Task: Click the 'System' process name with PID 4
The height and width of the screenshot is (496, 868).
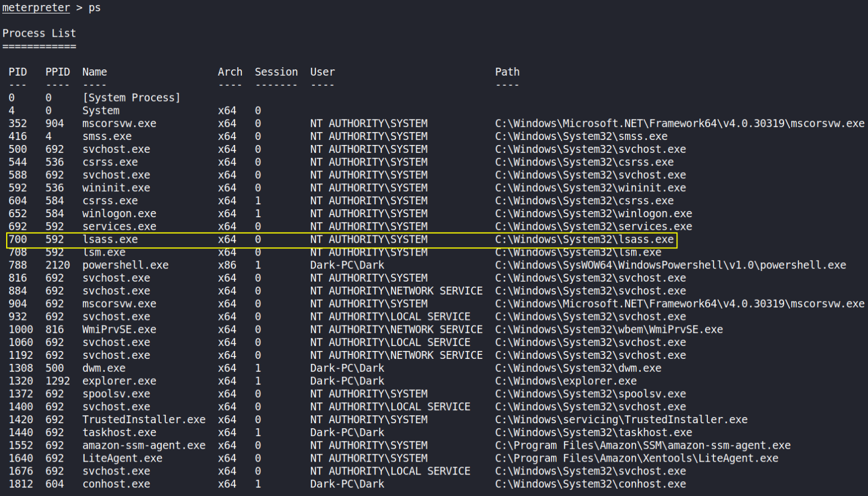Action: (100, 111)
